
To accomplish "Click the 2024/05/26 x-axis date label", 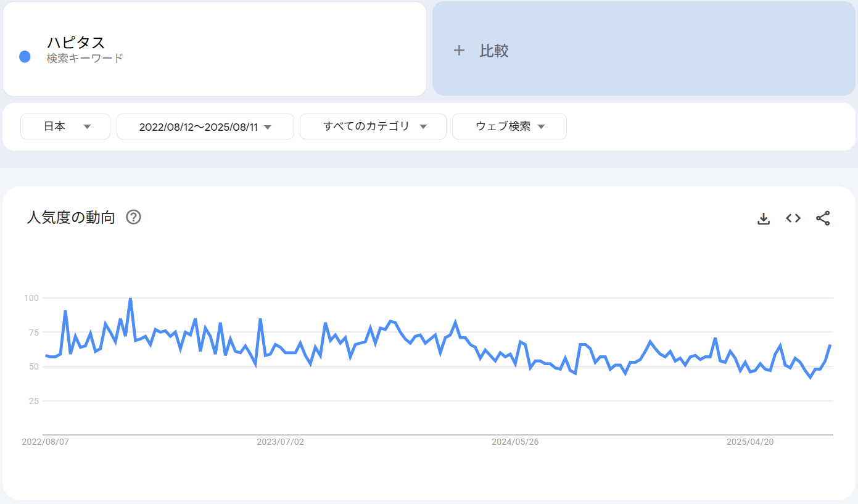I will pyautogui.click(x=515, y=442).
